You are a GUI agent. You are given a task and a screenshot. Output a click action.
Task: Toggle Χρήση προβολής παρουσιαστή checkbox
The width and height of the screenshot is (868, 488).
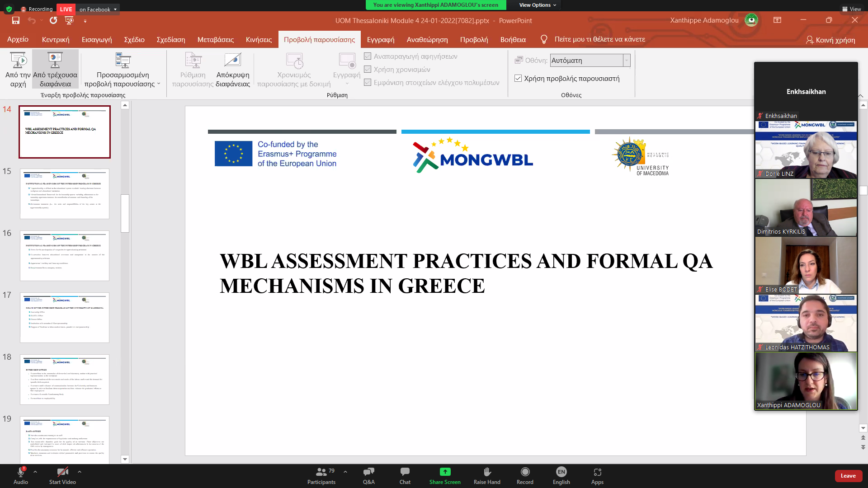518,78
